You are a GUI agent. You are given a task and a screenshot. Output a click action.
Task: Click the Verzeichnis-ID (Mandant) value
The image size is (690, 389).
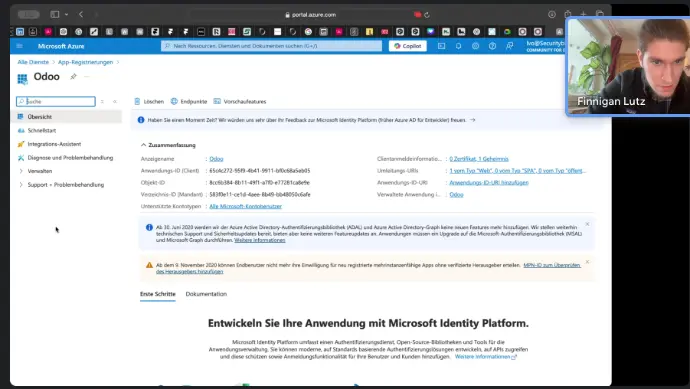tap(260, 194)
